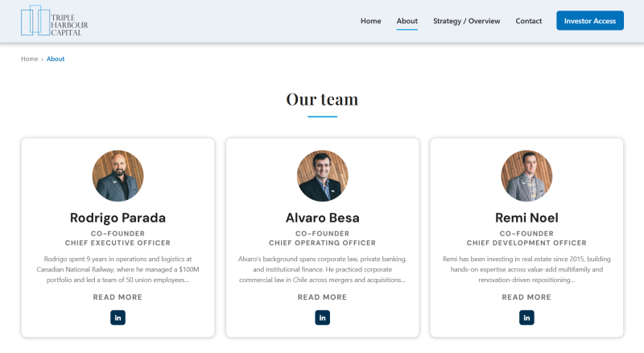
Task: Click Chief Executive Officer title text
Action: [x=118, y=243]
